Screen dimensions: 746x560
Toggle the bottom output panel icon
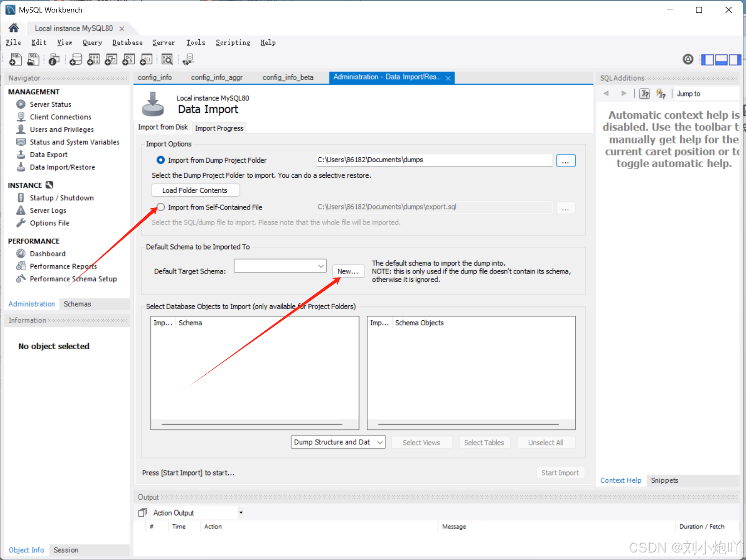(x=721, y=60)
